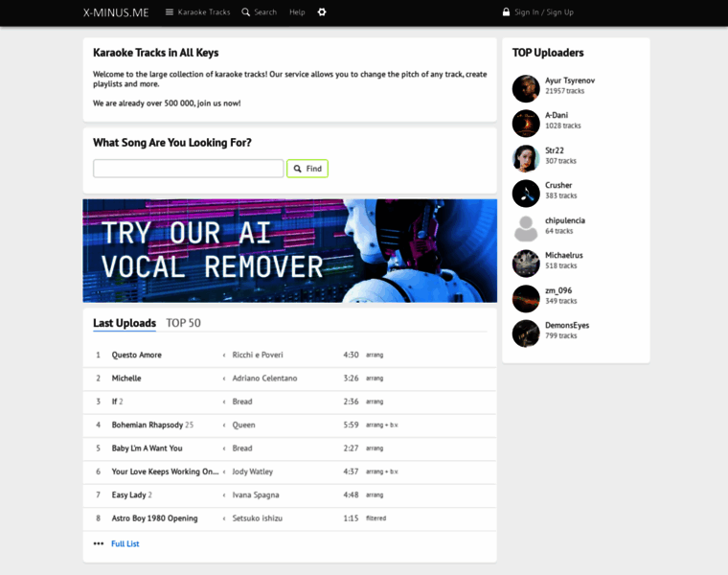Screen dimensions: 728x575
Task: Open the Help menu item
Action: (x=297, y=12)
